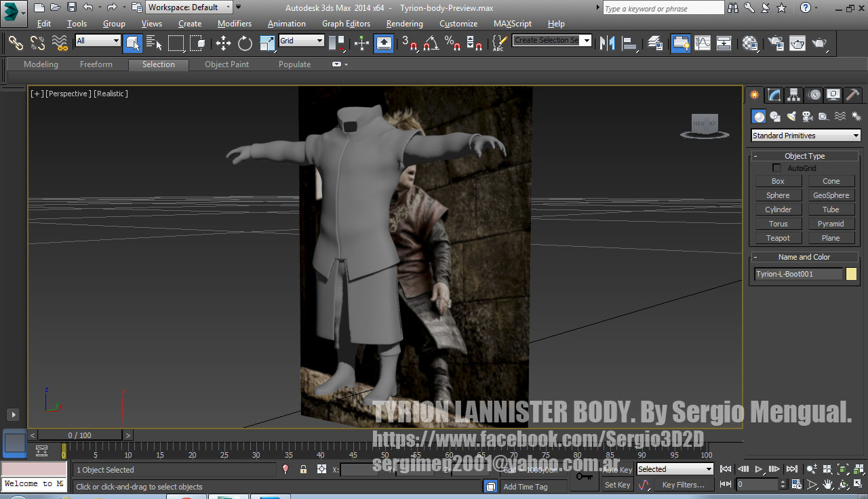The image size is (868, 499).
Task: Open the Modifiers menu
Action: click(x=234, y=24)
